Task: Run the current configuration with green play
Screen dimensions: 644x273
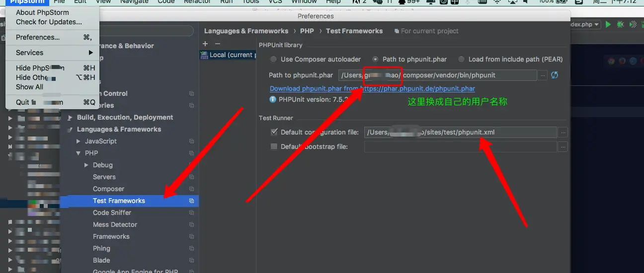Action: [608, 24]
